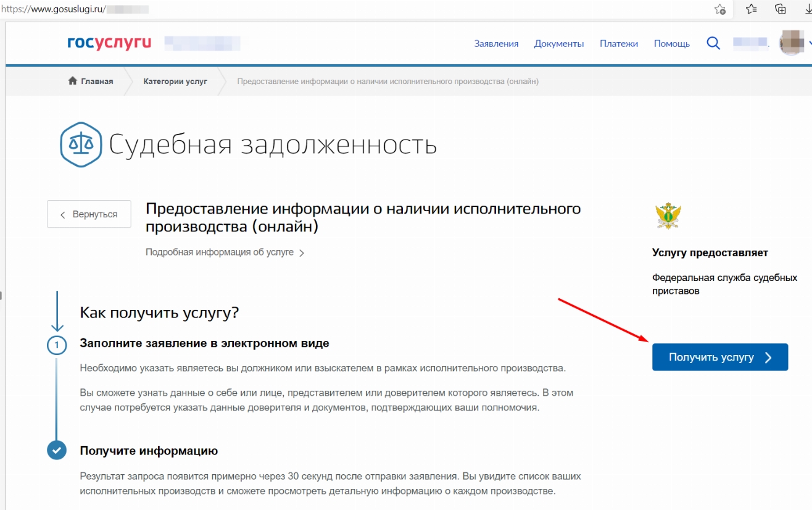Click text Федеральная служба судебных приставов

pyautogui.click(x=725, y=284)
